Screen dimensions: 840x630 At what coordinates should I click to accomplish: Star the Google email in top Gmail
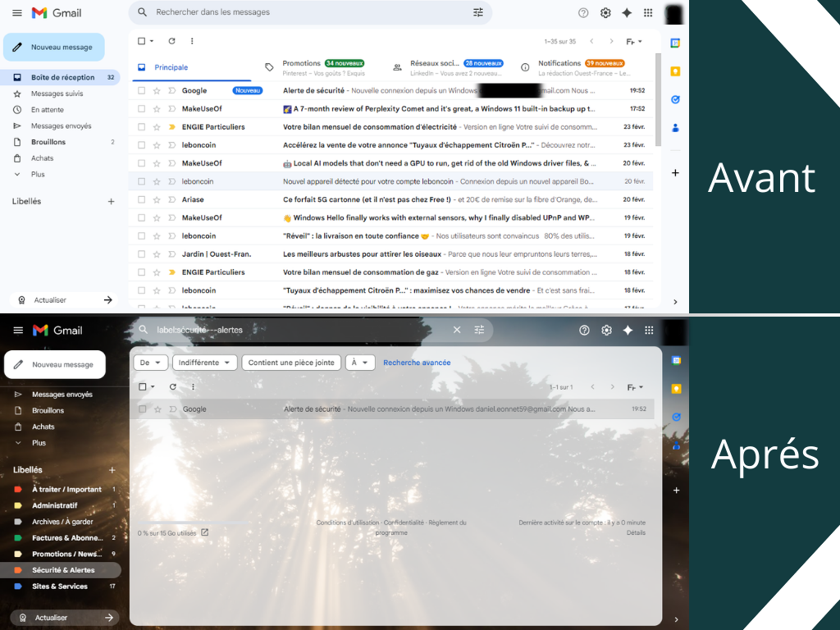[x=157, y=90]
